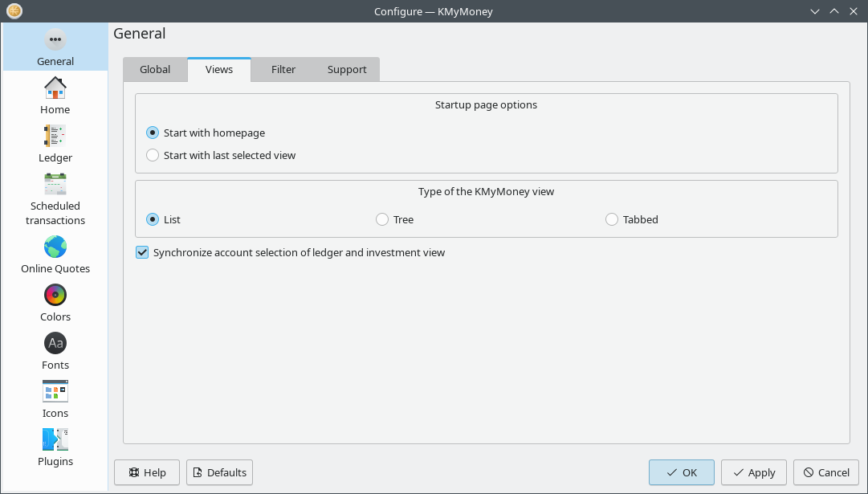Open the Ledger settings page
The height and width of the screenshot is (494, 868).
pyautogui.click(x=55, y=143)
